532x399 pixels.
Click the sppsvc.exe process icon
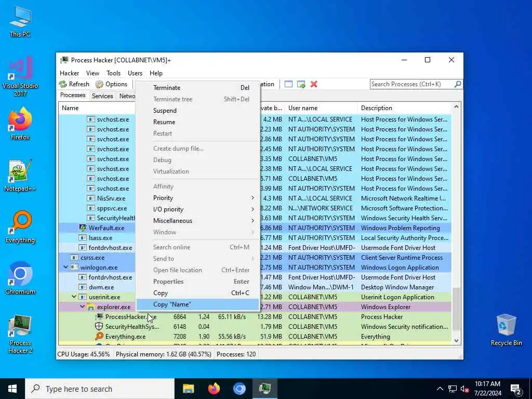[90, 208]
